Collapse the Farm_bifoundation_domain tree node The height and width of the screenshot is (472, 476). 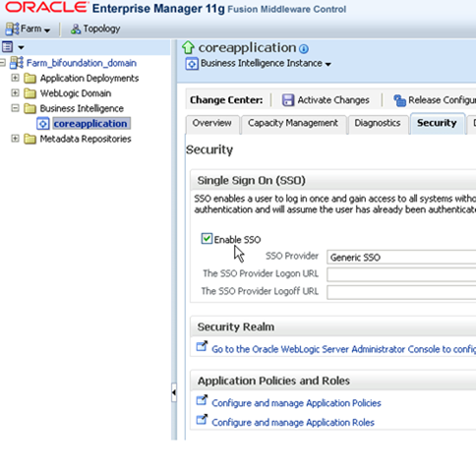coord(3,63)
